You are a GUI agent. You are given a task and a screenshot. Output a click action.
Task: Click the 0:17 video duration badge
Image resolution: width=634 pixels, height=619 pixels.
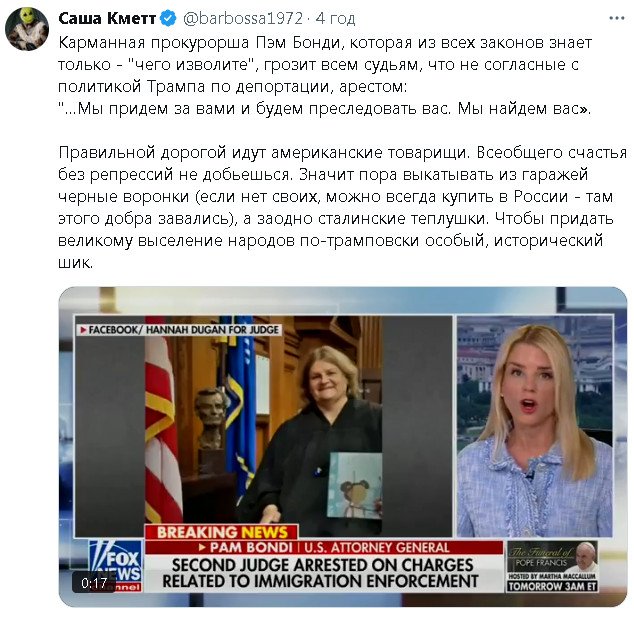94,583
